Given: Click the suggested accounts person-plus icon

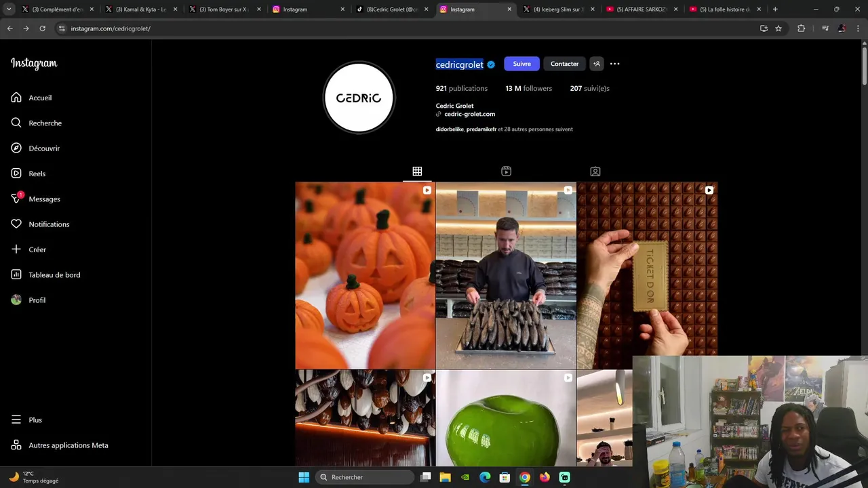Looking at the screenshot, I should 597,64.
